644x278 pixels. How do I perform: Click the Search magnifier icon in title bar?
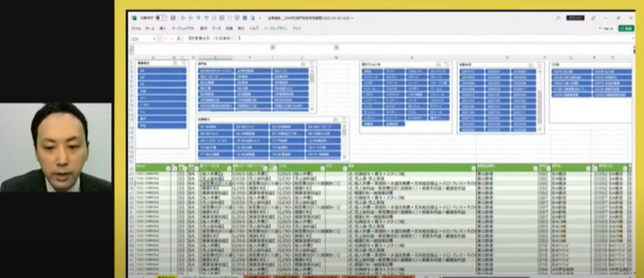pyautogui.click(x=558, y=18)
